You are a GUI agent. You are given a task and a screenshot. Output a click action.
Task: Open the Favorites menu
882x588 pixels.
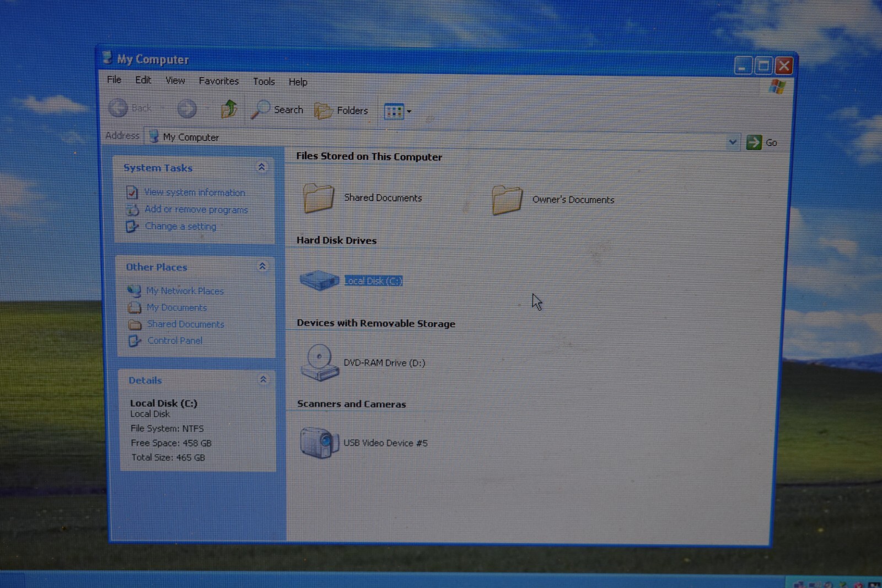tap(219, 81)
